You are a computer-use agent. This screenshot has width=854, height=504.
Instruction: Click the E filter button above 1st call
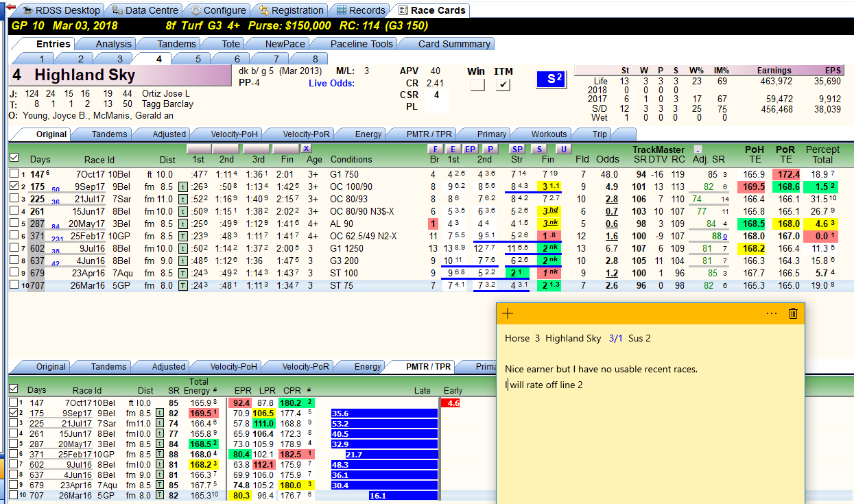(x=453, y=149)
